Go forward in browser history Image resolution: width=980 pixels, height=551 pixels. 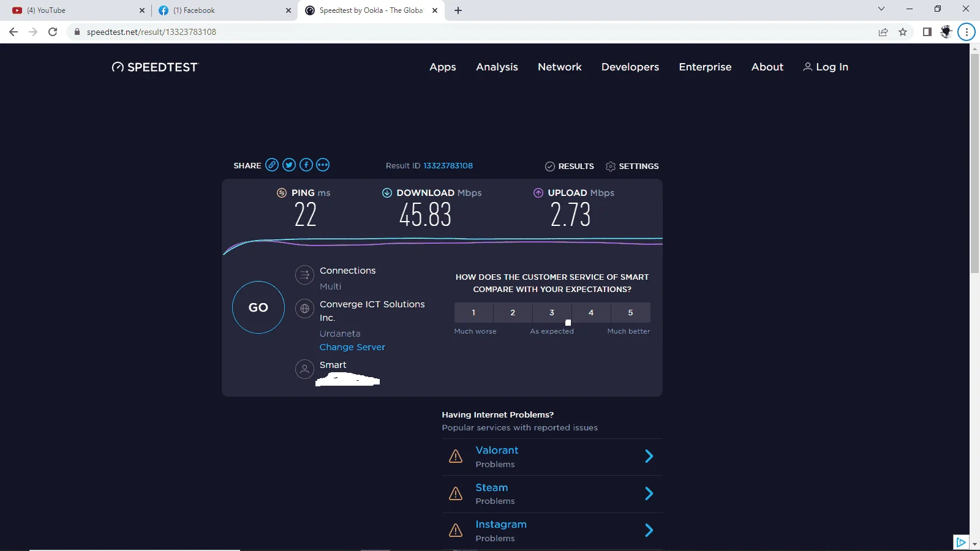pyautogui.click(x=33, y=32)
